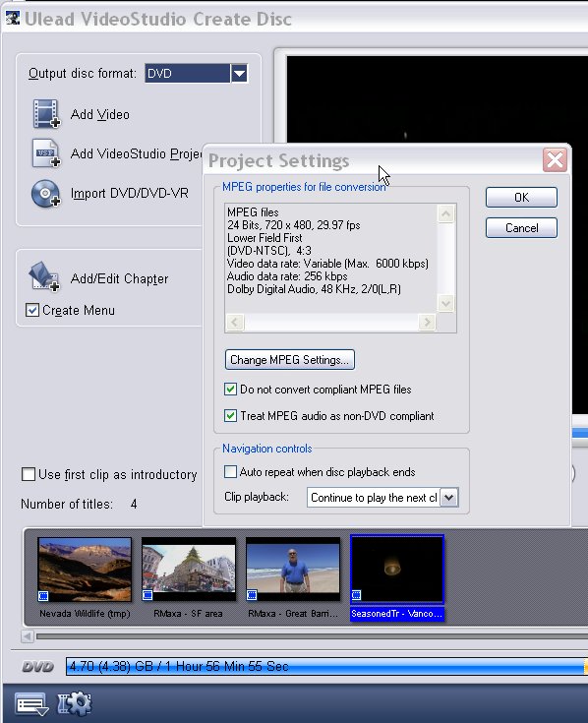588x723 pixels.
Task: Click the Import DVD/DVD-VR label
Action: (130, 193)
